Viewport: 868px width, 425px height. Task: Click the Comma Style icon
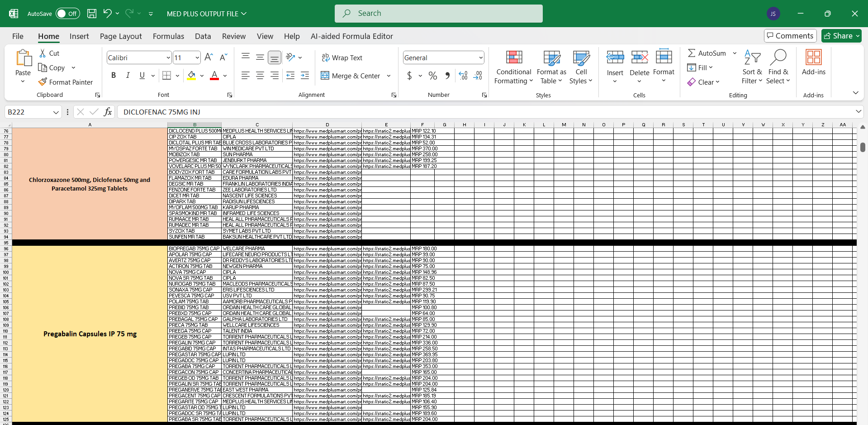[x=447, y=76]
